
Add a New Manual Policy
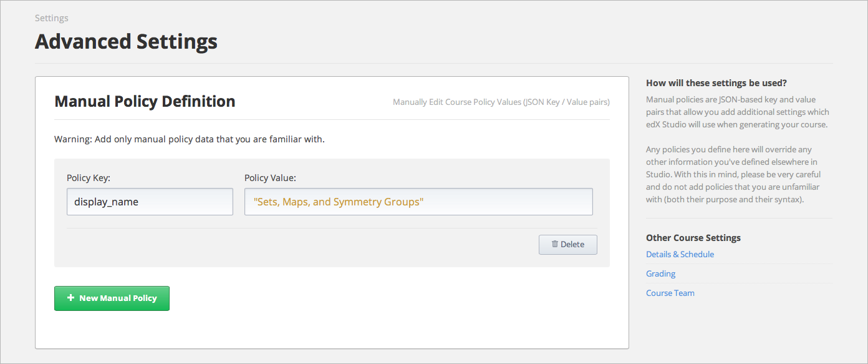[x=112, y=298]
